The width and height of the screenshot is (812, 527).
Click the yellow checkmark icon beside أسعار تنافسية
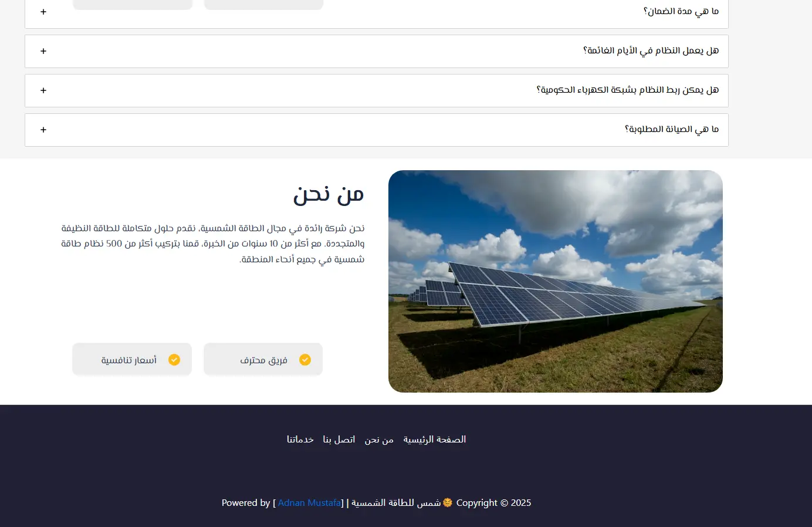click(174, 359)
